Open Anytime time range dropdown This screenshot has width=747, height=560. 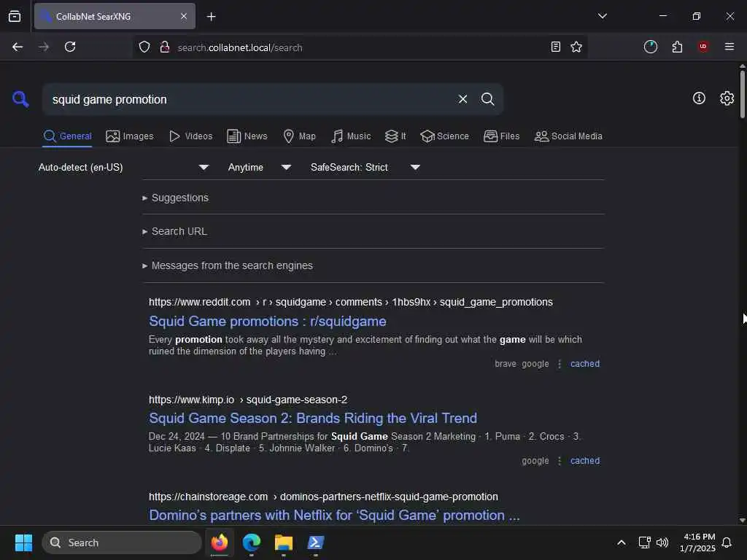click(259, 167)
